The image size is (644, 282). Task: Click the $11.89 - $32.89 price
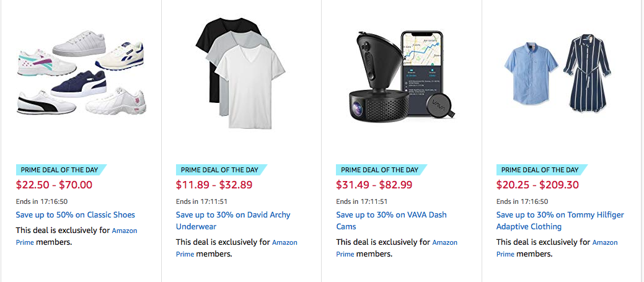pos(214,185)
